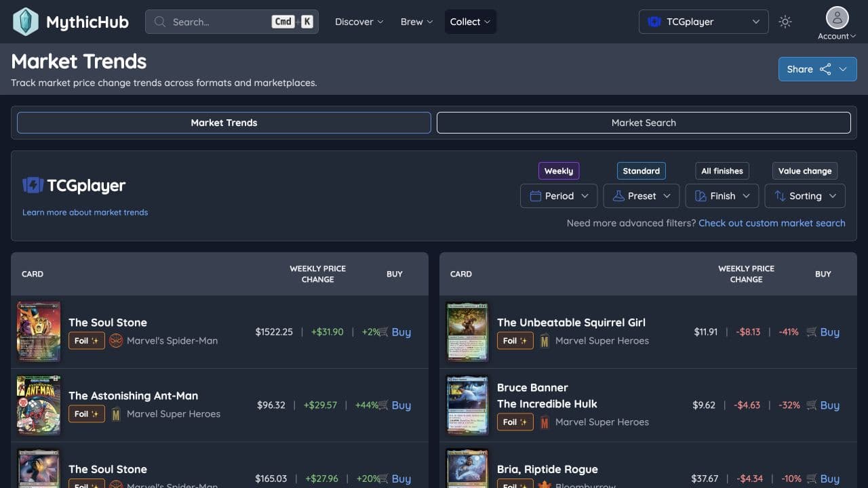Screen dimensions: 868x488
Task: Click Buy for The Soul Stone $165.03
Action: (x=395, y=479)
